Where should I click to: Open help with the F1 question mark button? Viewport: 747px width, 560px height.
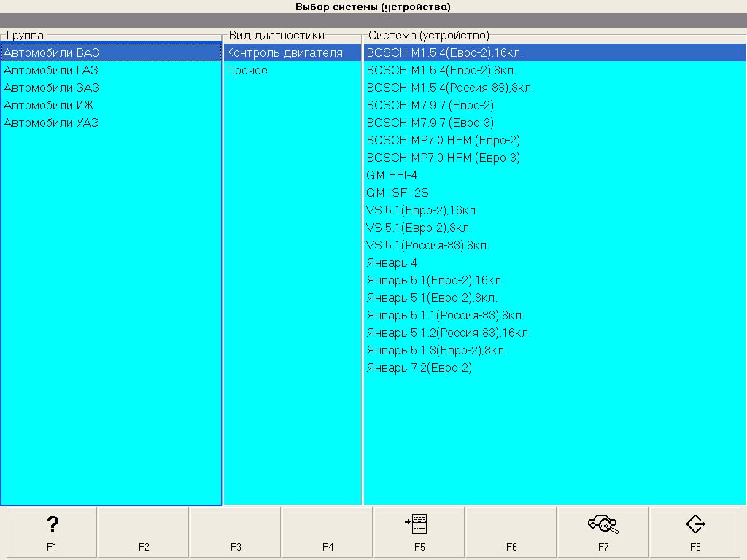[52, 532]
